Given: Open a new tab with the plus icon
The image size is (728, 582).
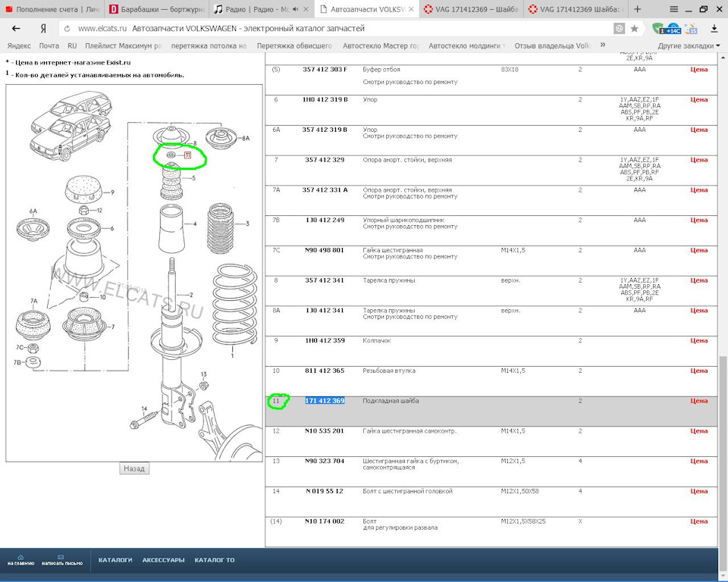Looking at the screenshot, I should pyautogui.click(x=638, y=9).
